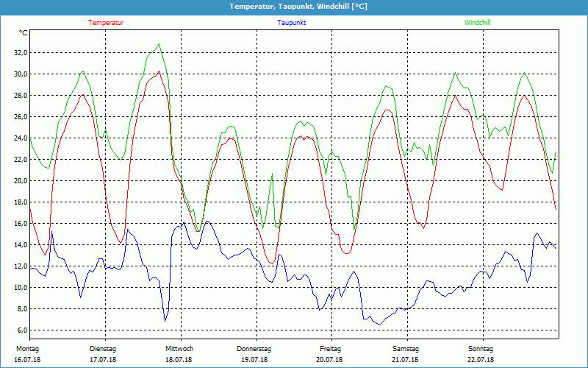Screen dimensions: 588x368
Task: Click the 28,0 y-axis value
Action: pos(21,96)
